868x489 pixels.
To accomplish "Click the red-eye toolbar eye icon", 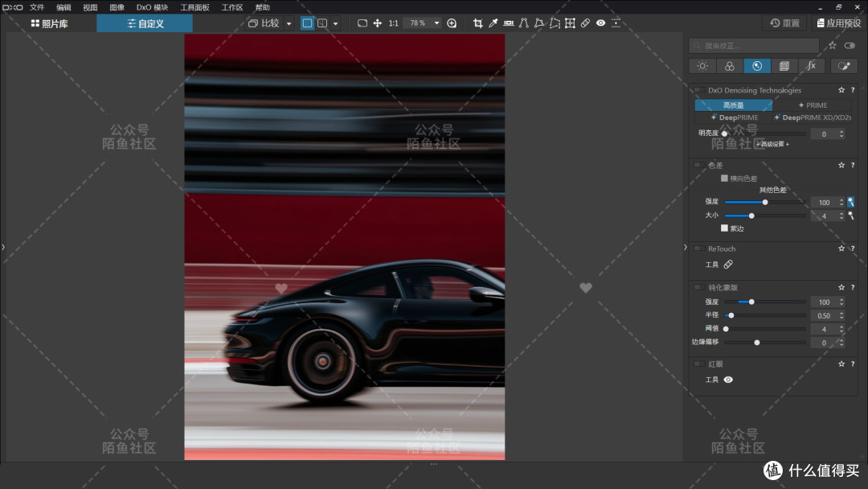I will pyautogui.click(x=600, y=23).
